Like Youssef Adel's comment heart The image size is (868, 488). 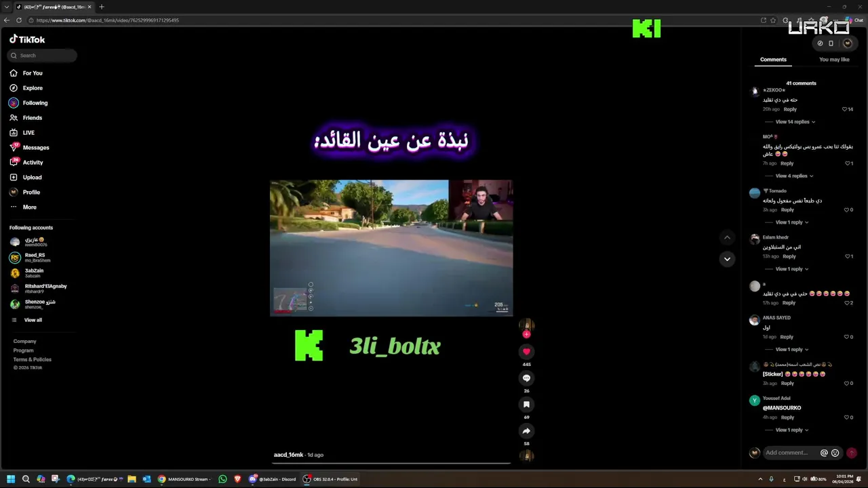click(847, 418)
